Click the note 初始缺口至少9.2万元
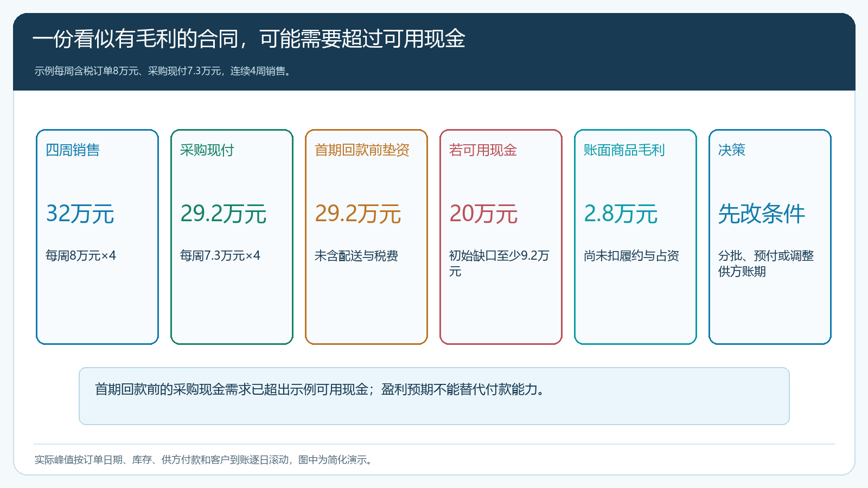Image resolution: width=868 pixels, height=488 pixels. point(499,264)
